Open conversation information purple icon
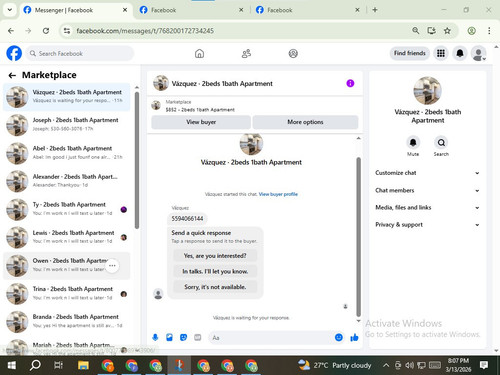Screen dimensions: 500x375 pyautogui.click(x=350, y=83)
